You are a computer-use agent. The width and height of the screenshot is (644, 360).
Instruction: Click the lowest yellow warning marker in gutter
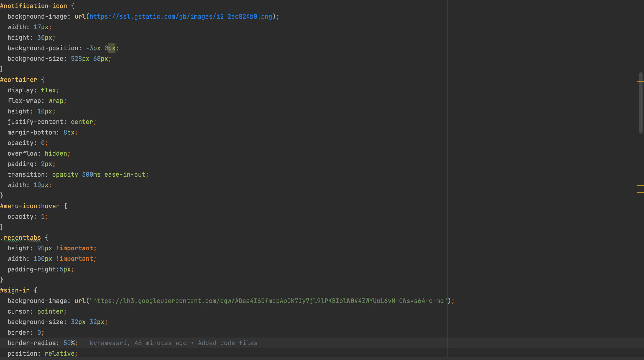[x=640, y=192]
